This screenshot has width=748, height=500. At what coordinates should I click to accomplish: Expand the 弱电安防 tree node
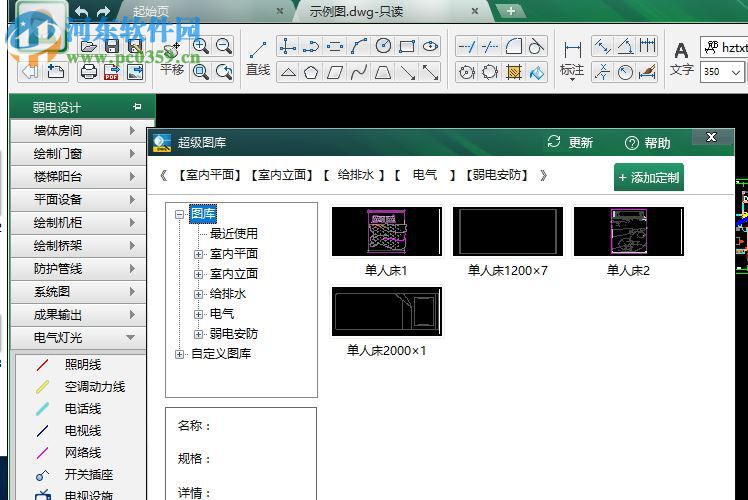click(198, 334)
